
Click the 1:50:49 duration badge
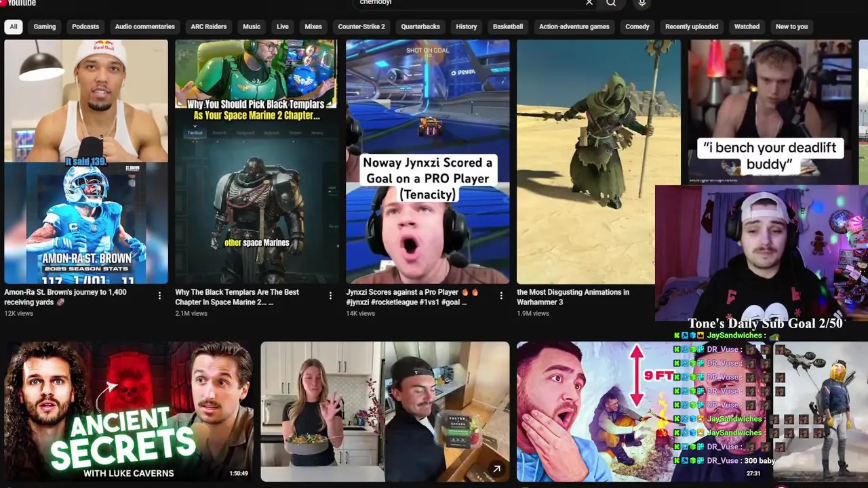point(238,473)
